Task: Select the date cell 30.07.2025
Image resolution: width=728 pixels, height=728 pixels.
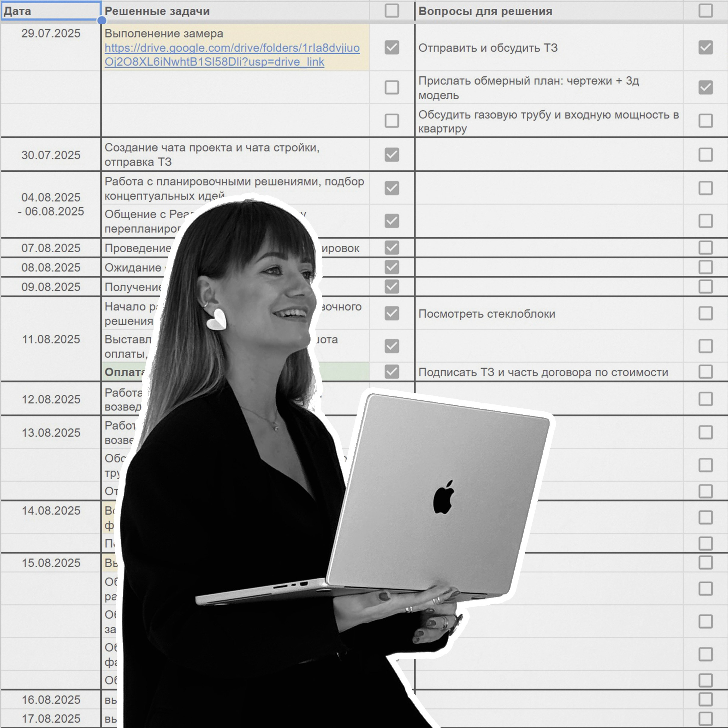Action: (x=51, y=155)
